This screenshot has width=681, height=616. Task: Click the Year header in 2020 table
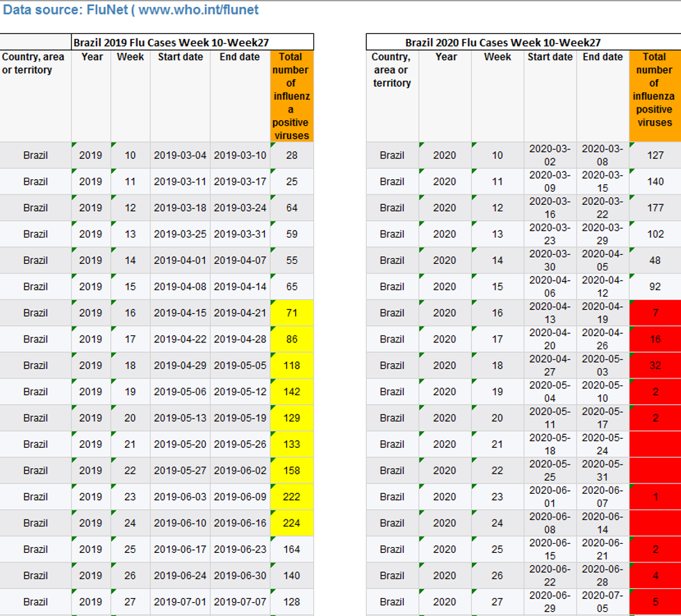point(445,57)
